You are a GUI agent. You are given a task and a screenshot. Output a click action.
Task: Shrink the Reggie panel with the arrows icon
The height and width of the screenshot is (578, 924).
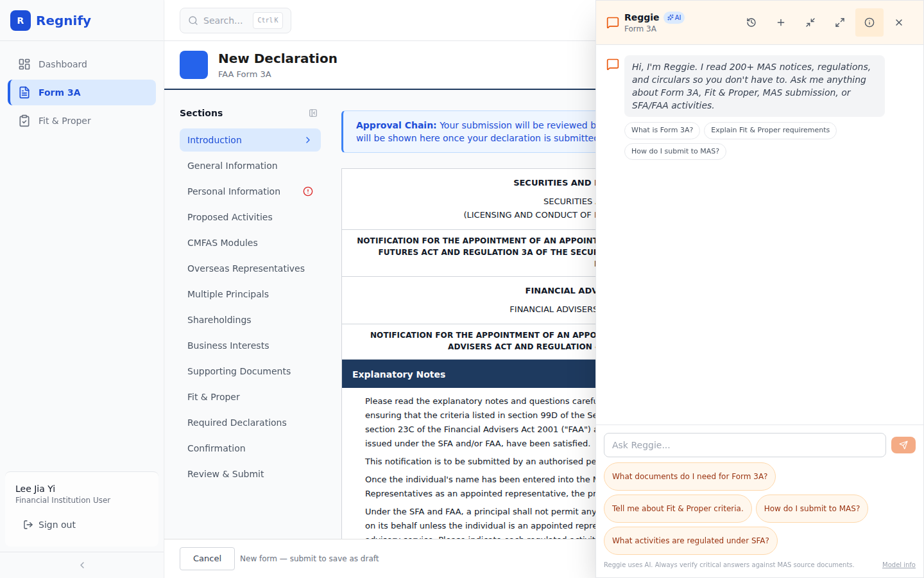click(810, 22)
